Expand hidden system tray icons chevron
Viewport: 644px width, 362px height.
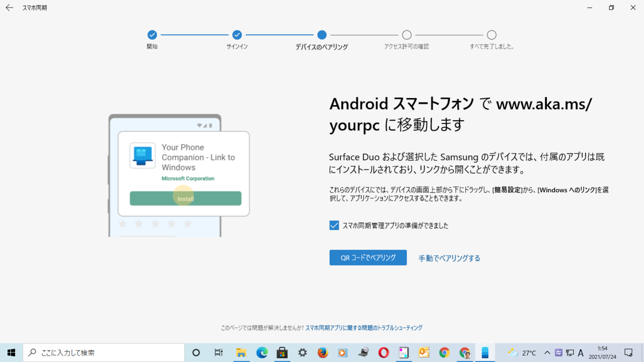point(547,352)
